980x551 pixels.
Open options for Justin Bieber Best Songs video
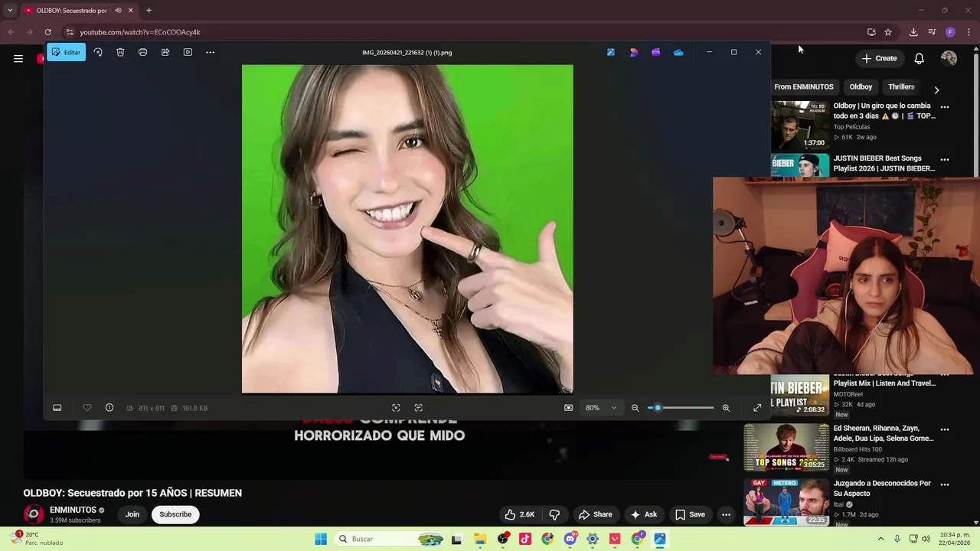click(x=945, y=160)
